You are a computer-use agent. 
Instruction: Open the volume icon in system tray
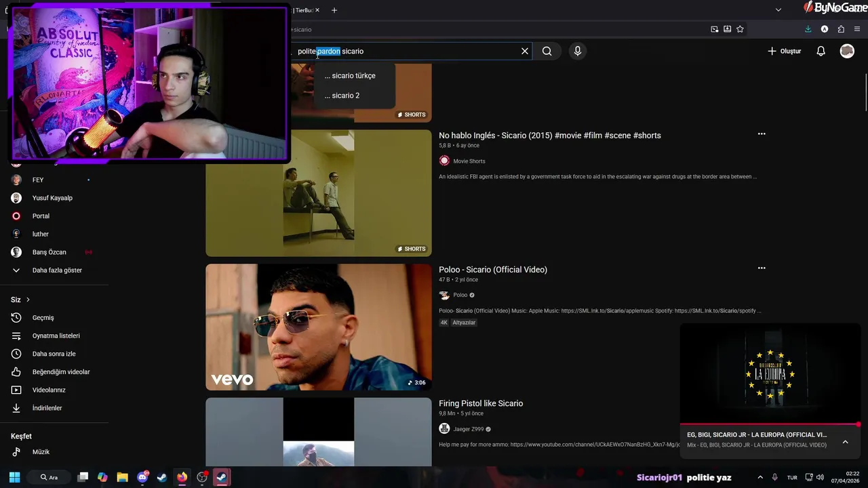(820, 477)
